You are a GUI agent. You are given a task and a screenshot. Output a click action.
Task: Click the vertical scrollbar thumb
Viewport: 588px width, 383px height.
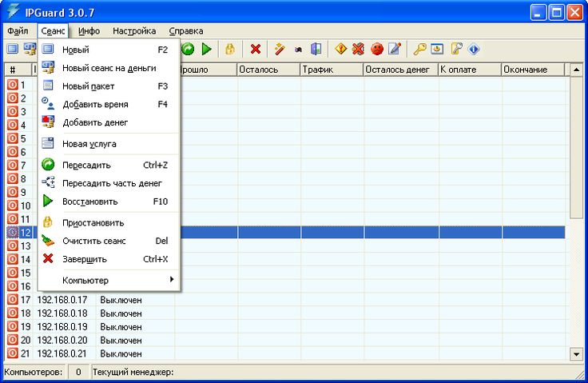pos(576,147)
